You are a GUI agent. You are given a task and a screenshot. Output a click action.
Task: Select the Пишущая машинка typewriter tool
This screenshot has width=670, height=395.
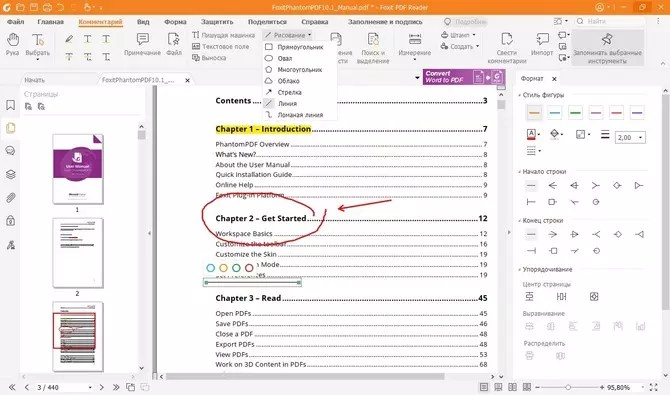pos(223,35)
